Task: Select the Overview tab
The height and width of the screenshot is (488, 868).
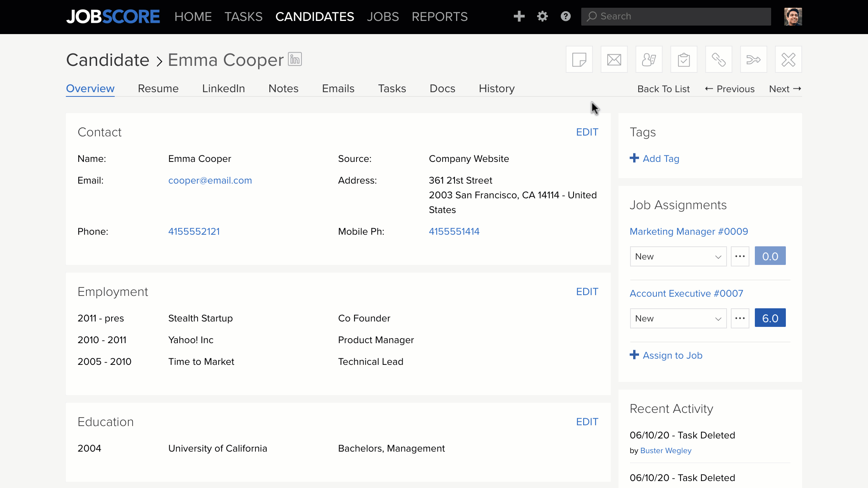Action: (90, 88)
